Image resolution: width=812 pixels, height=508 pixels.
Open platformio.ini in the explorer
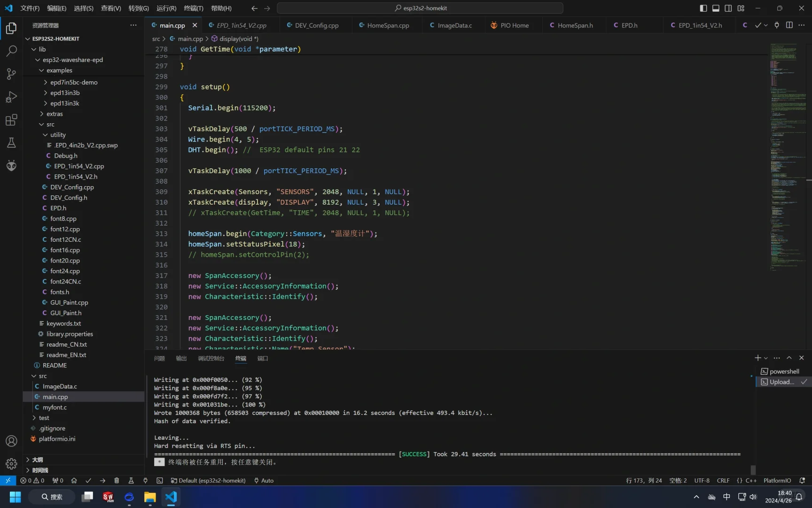coord(57,439)
